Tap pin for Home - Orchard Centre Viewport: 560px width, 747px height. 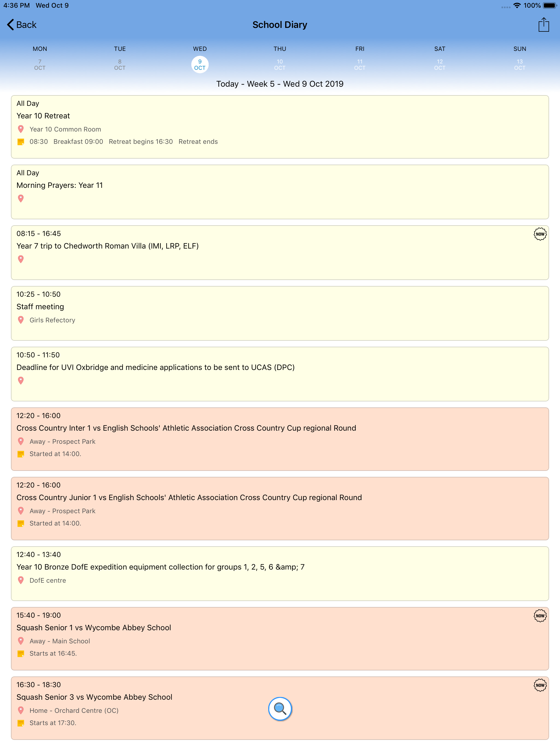[21, 710]
